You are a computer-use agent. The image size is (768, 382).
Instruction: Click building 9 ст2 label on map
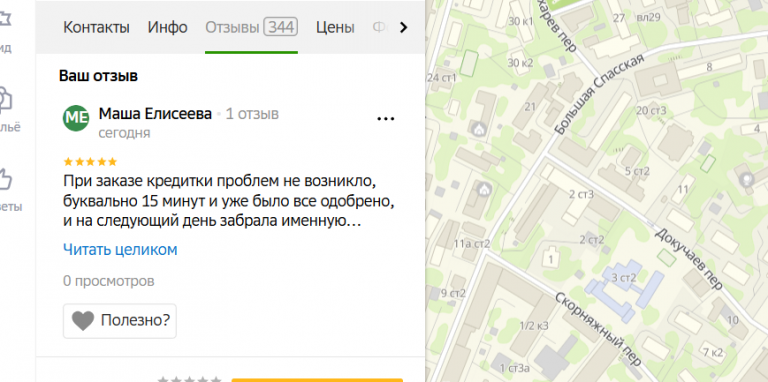click(453, 293)
